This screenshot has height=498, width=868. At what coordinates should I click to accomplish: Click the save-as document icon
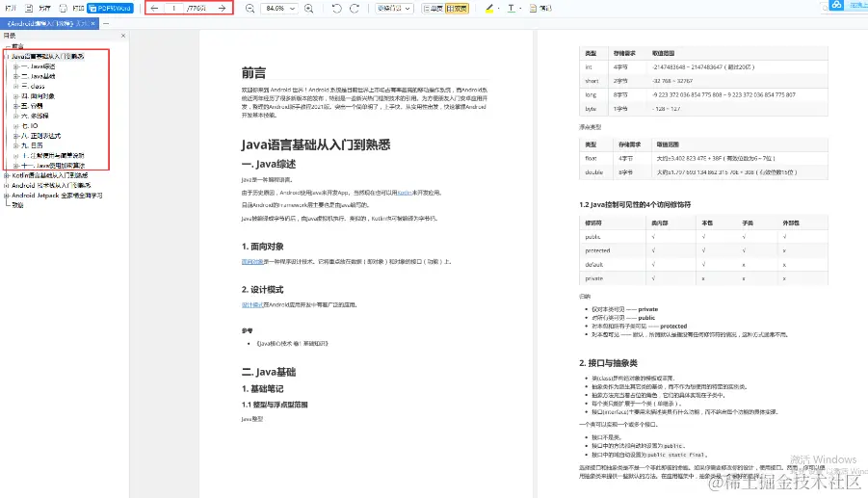pos(29,9)
